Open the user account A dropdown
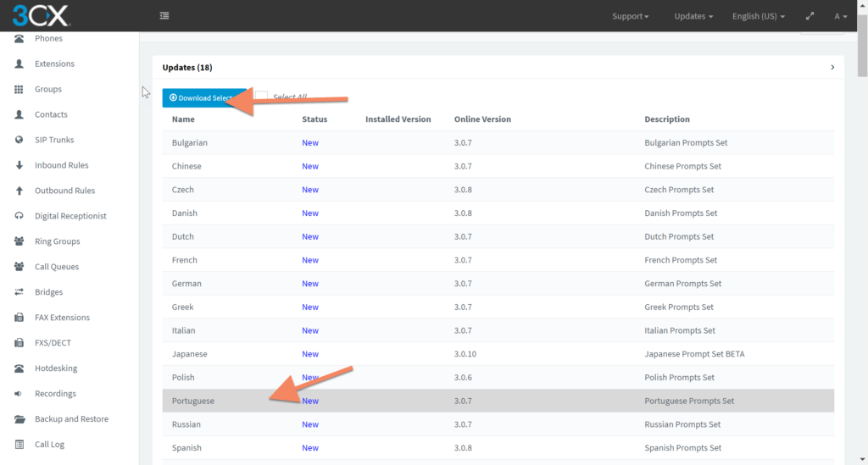 click(x=840, y=16)
